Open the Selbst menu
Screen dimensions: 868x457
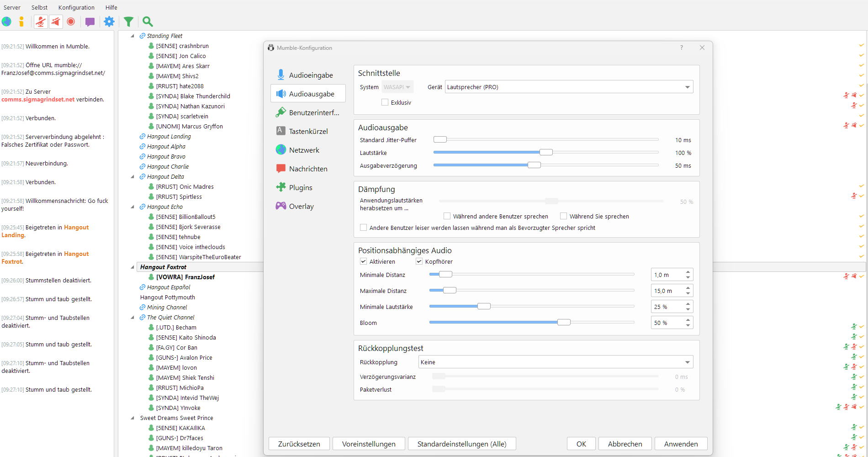39,7
